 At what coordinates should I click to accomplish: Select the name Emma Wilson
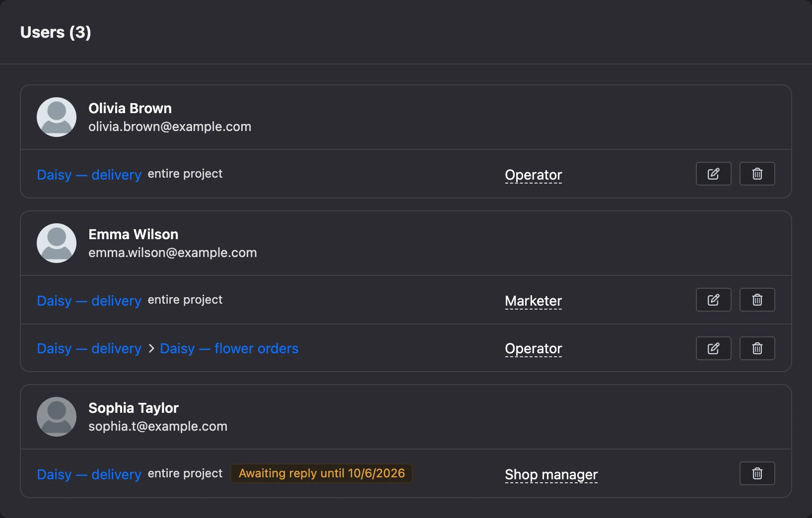pyautogui.click(x=133, y=234)
